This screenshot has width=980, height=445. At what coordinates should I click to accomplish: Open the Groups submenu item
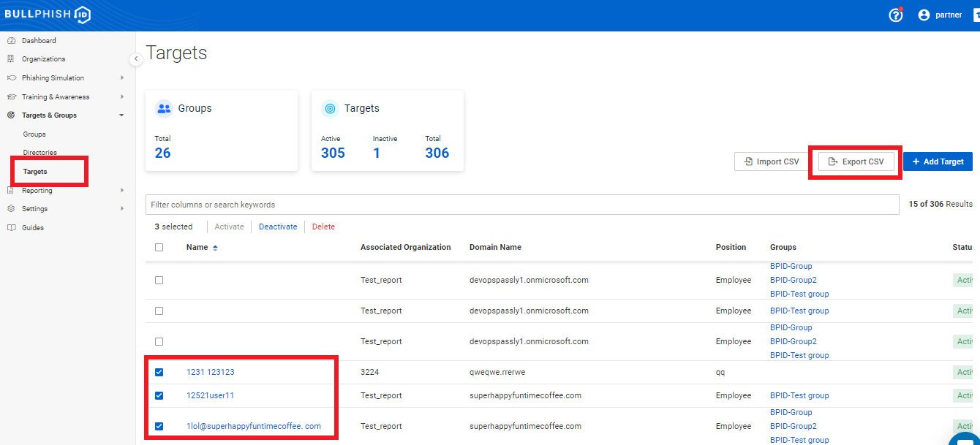pyautogui.click(x=34, y=134)
